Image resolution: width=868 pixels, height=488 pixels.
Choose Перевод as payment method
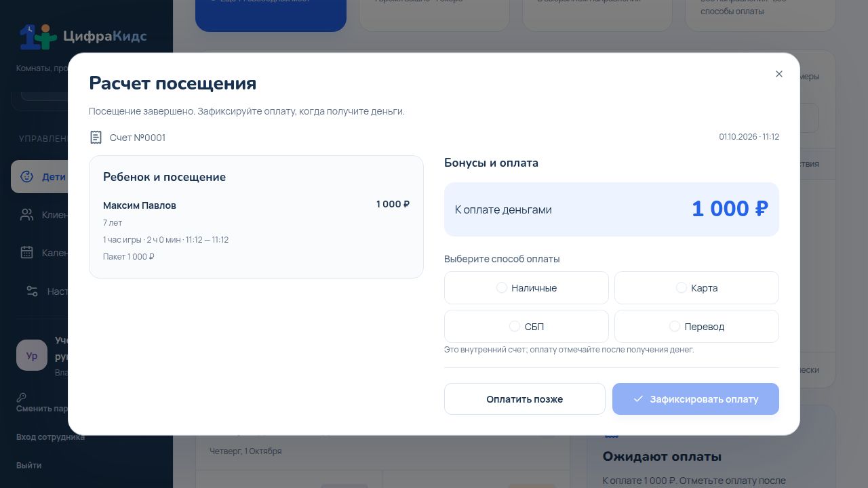point(696,327)
